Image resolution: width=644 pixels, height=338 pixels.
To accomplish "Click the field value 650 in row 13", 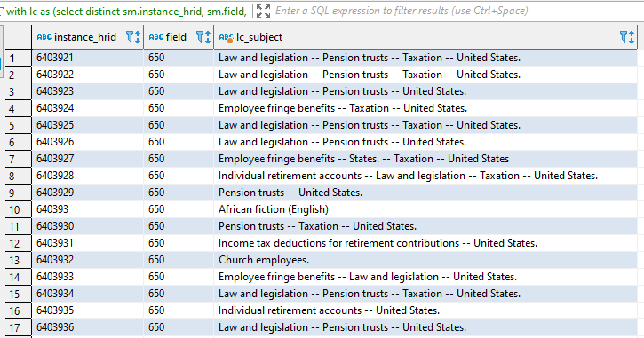I will 179,260.
